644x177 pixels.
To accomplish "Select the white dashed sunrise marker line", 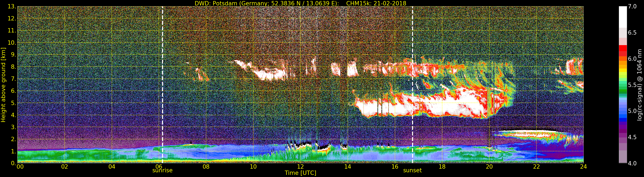I will pos(162,85).
